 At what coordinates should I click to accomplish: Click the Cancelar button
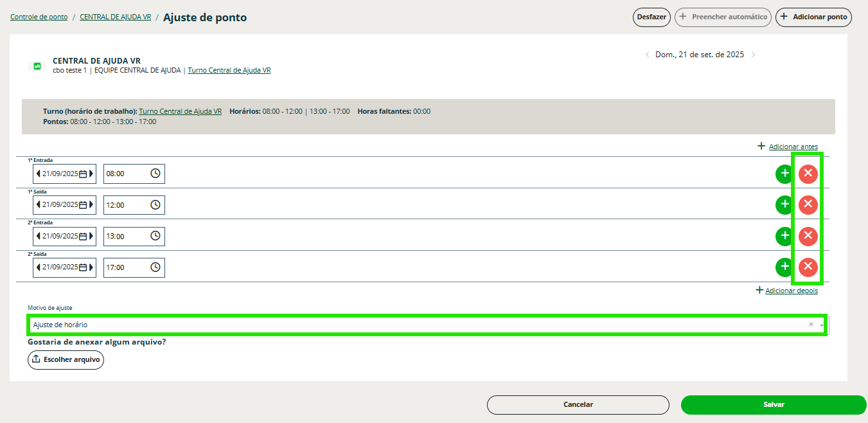click(578, 404)
